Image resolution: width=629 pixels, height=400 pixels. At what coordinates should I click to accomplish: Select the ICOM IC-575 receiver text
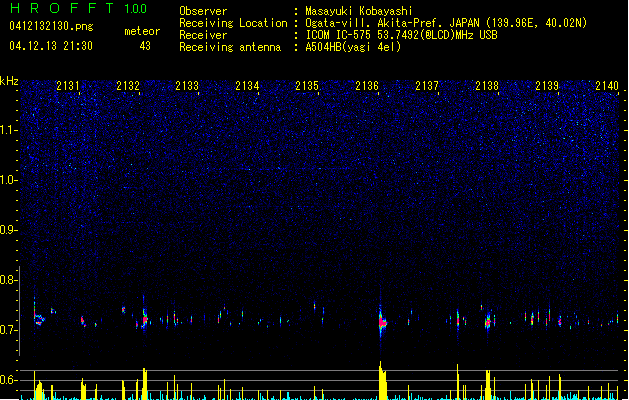coord(401,35)
